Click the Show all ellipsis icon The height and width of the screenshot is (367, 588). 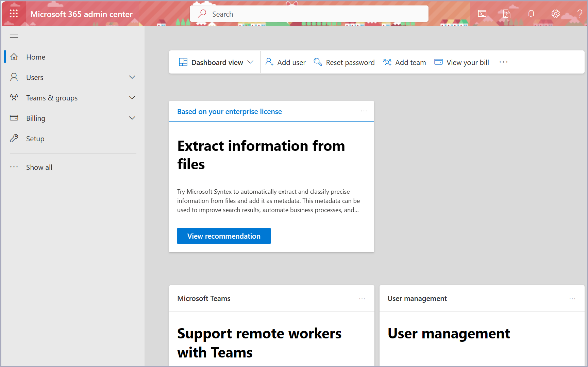click(14, 167)
